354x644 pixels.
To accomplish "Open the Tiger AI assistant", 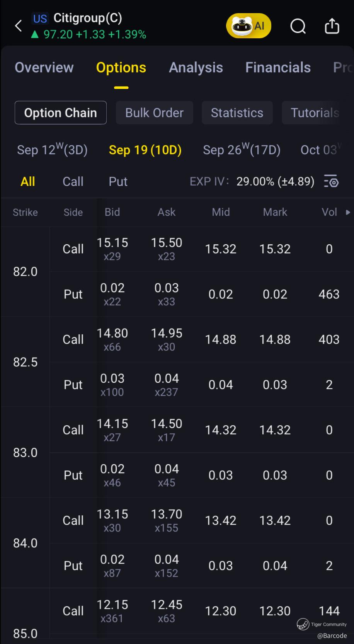I will coord(248,26).
